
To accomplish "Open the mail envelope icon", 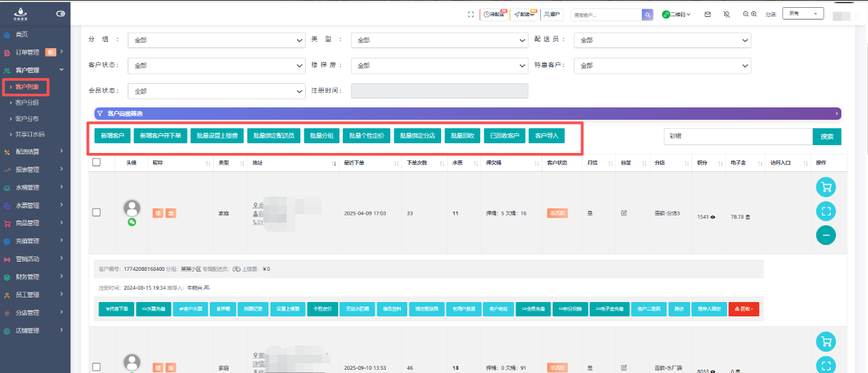I will point(708,14).
